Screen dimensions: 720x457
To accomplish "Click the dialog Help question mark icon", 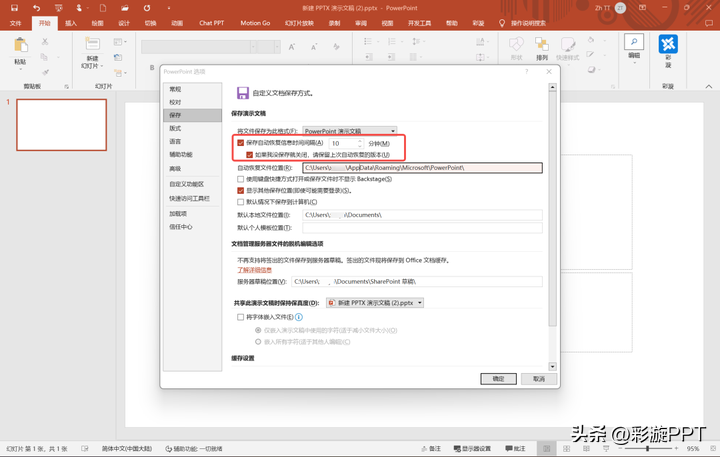I will [x=527, y=72].
